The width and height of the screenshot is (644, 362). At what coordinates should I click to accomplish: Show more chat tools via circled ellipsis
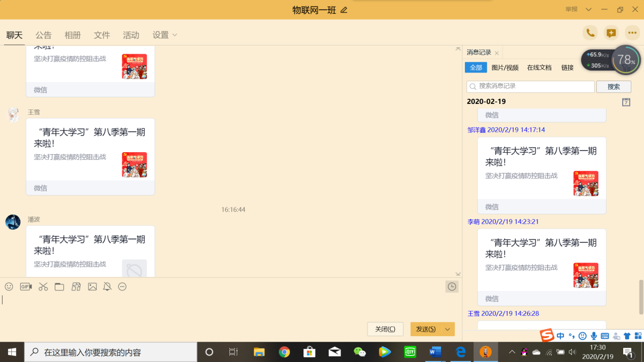click(122, 286)
